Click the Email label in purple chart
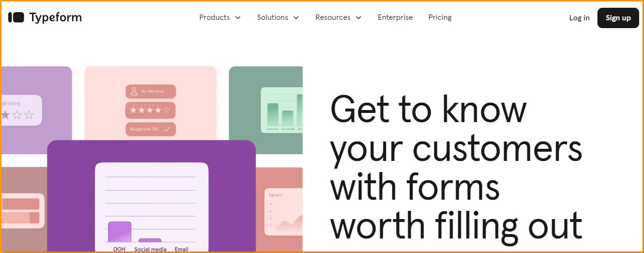This screenshot has width=644, height=253. click(181, 249)
